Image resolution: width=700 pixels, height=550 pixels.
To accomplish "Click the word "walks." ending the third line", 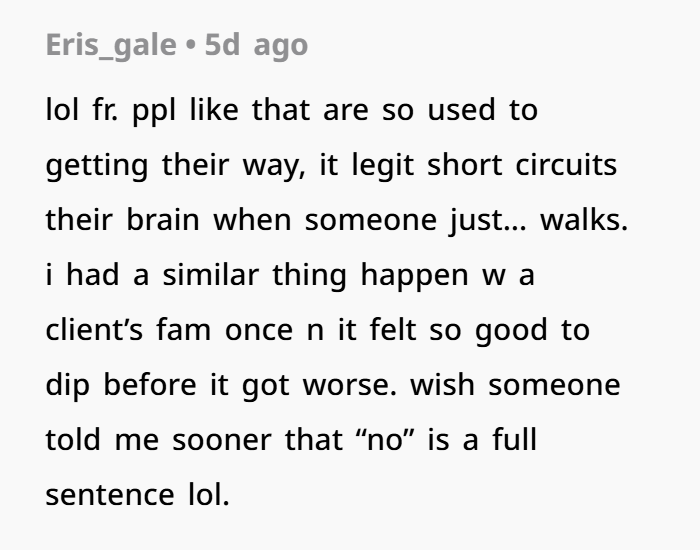I will 584,220.
